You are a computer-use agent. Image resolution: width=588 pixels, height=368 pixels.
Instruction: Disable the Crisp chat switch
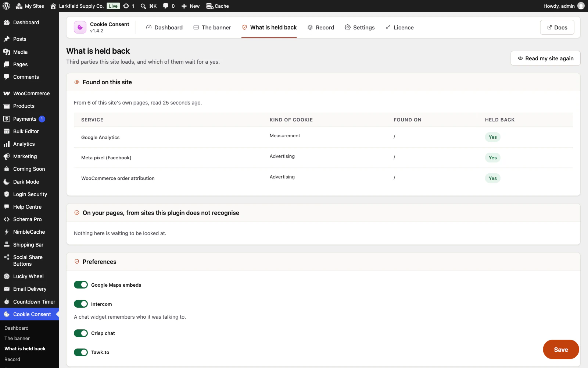click(x=81, y=333)
